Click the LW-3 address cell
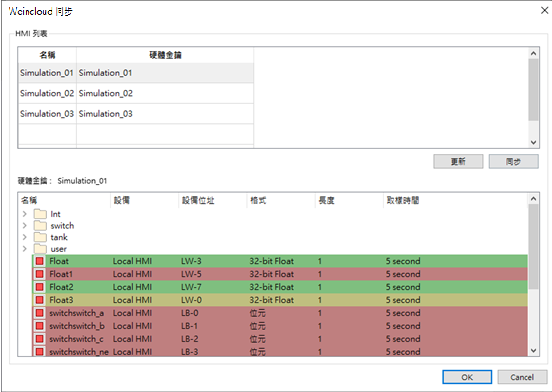Screen dimensions: 552x392 [x=191, y=261]
